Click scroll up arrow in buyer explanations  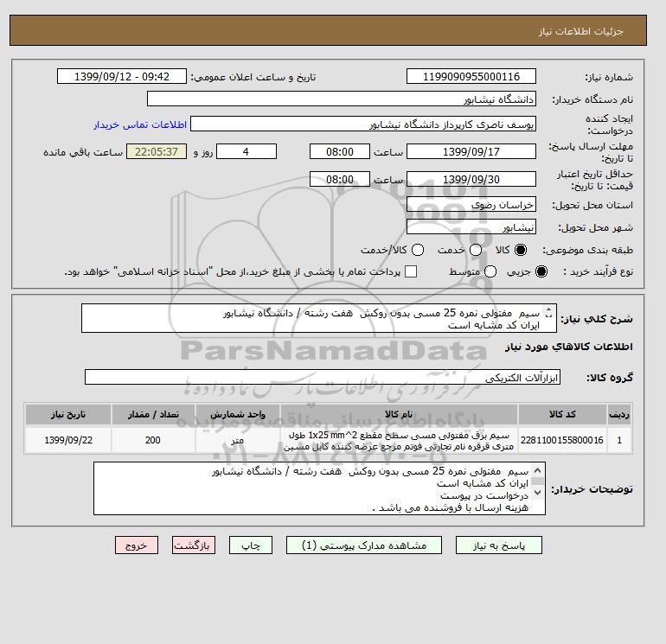[537, 471]
